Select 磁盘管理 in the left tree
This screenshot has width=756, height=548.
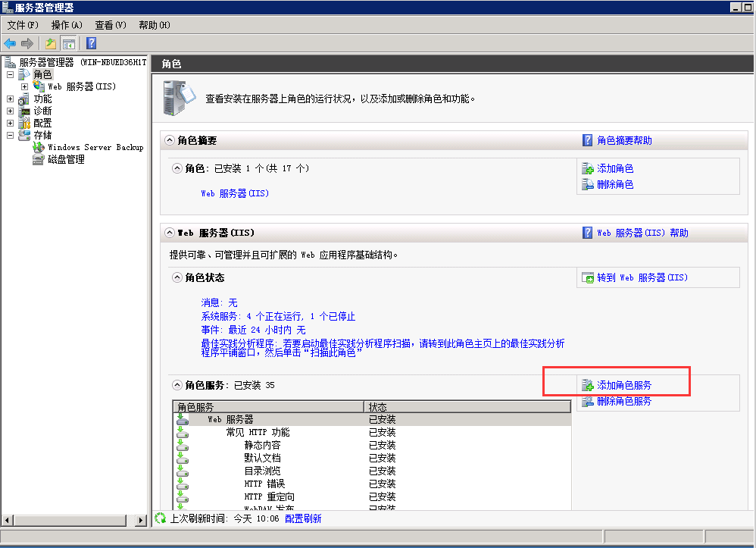click(66, 159)
